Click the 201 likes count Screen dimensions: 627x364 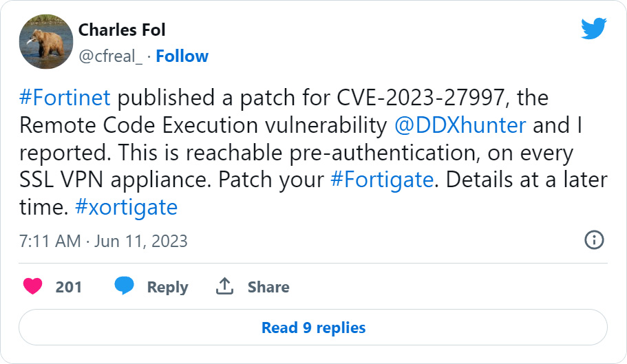click(x=69, y=287)
